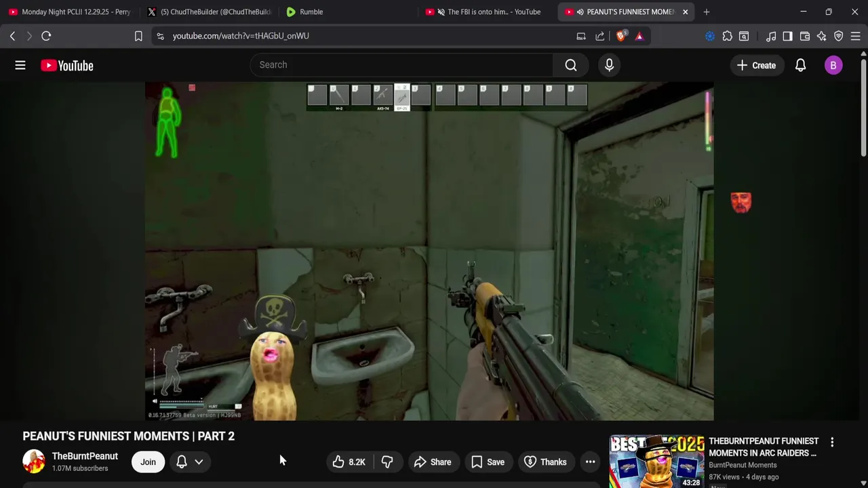The width and height of the screenshot is (868, 488).
Task: Click the YouTube search box
Action: point(402,65)
